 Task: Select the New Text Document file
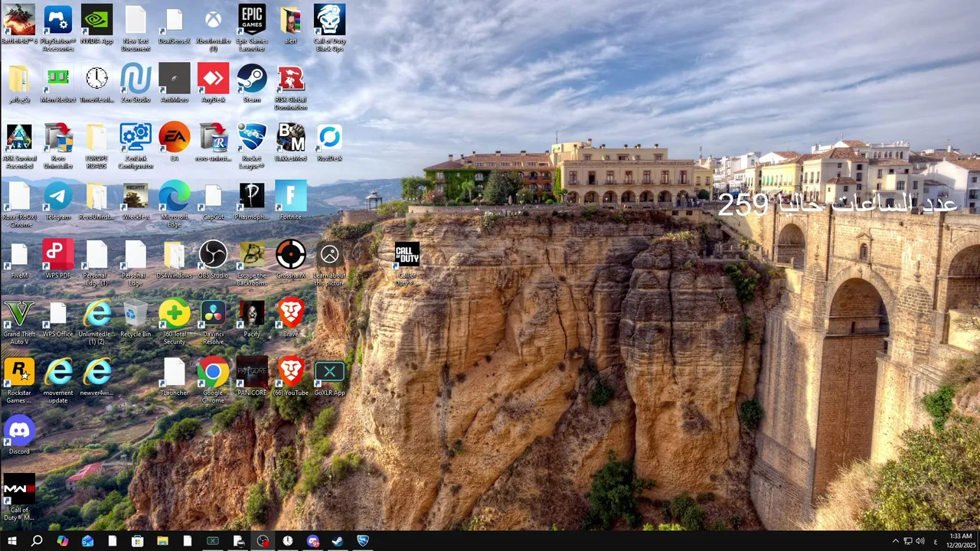136,28
